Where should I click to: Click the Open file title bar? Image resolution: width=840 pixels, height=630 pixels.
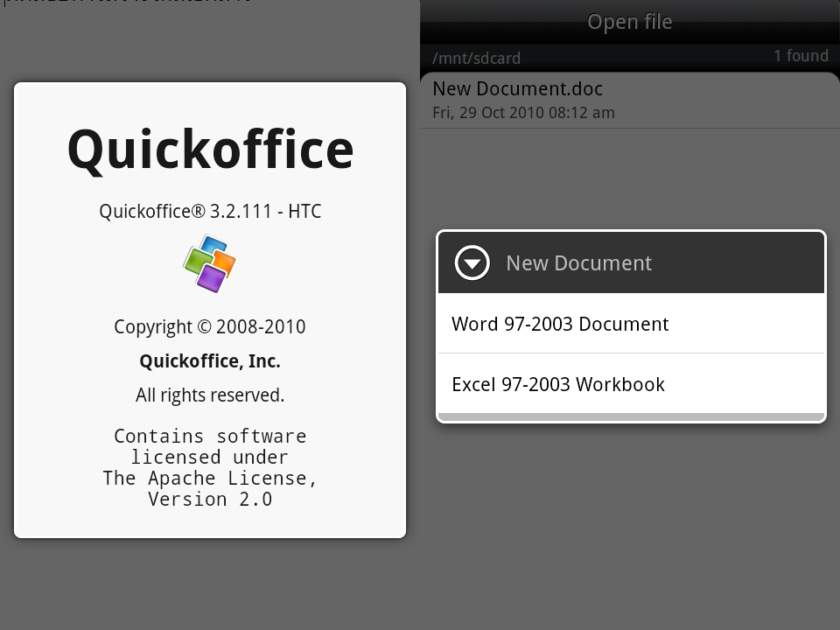tap(630, 22)
